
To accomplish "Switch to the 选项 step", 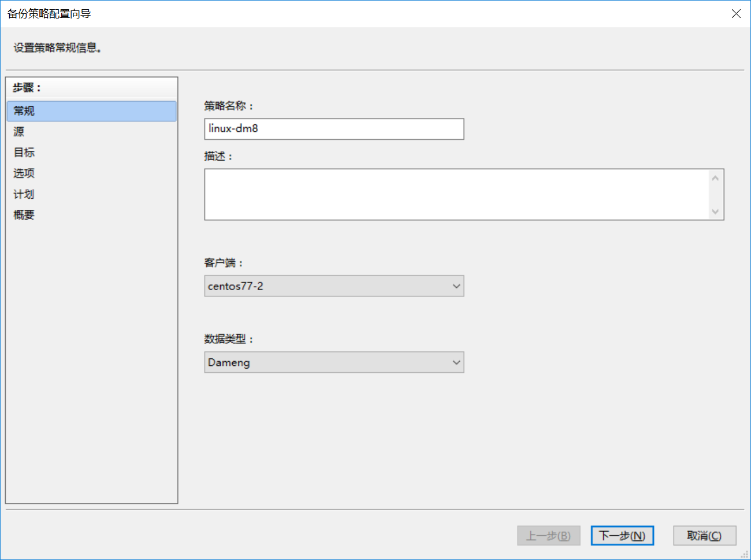I will click(24, 173).
